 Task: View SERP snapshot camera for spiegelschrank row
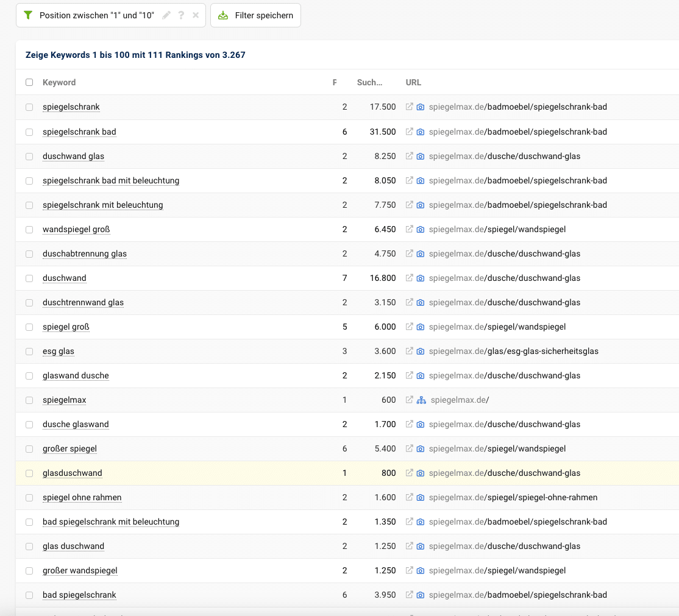click(421, 107)
